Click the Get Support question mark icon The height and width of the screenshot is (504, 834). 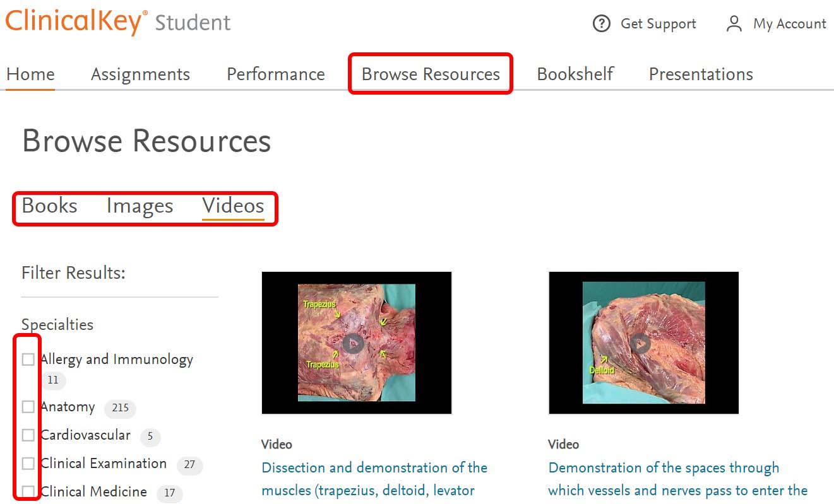602,24
